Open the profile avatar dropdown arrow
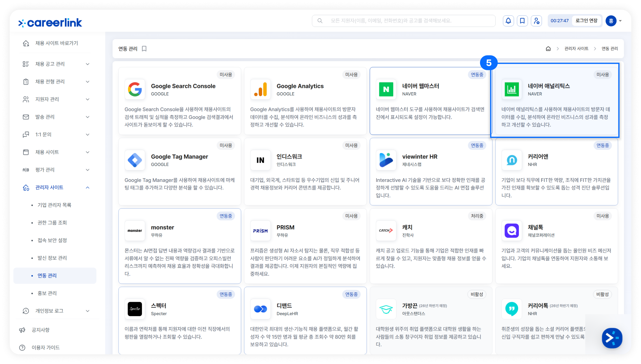 620,21
